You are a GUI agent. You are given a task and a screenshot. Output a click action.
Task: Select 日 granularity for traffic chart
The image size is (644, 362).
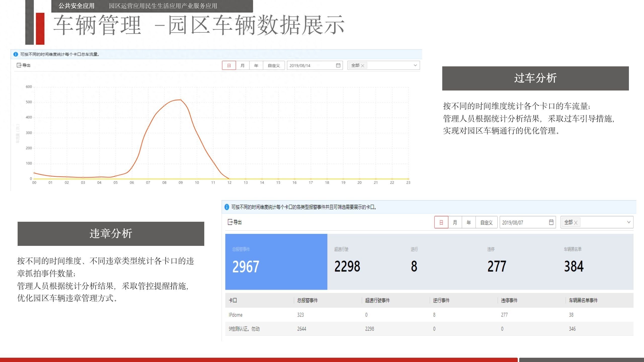[x=229, y=66]
